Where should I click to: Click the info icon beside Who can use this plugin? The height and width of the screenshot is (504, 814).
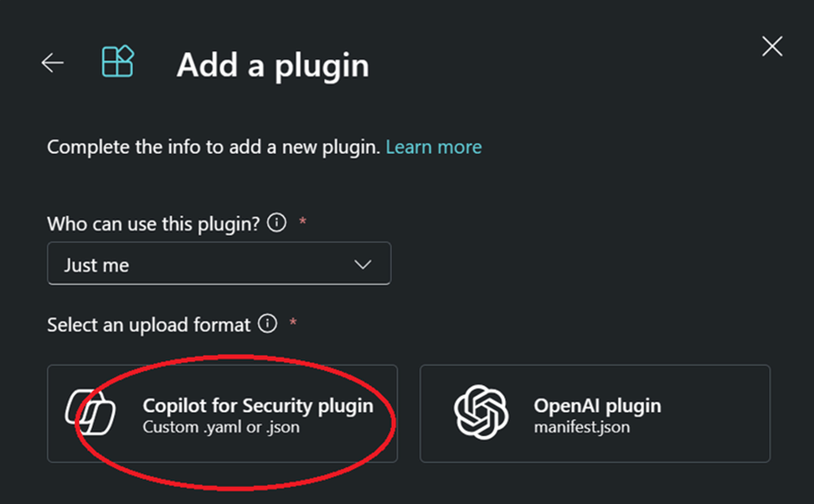point(276,223)
